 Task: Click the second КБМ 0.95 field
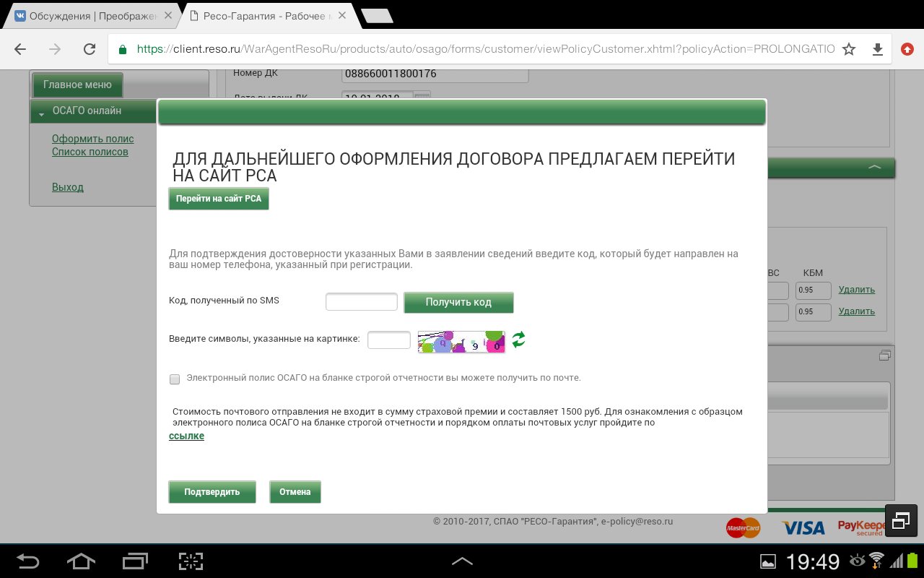pos(814,312)
